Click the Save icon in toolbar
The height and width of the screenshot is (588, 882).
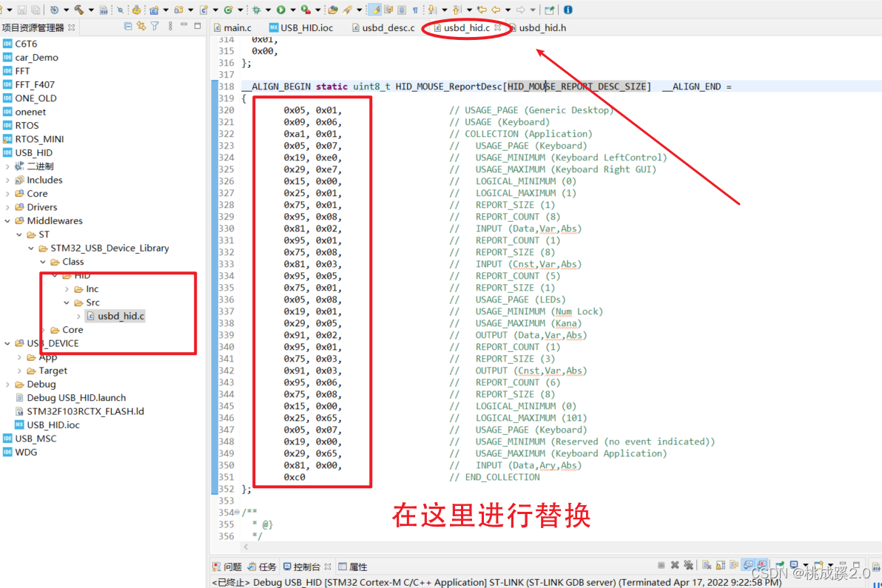22,10
